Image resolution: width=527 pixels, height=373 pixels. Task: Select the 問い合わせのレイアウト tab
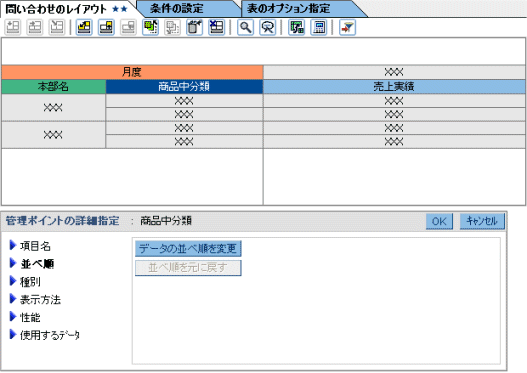(66, 9)
